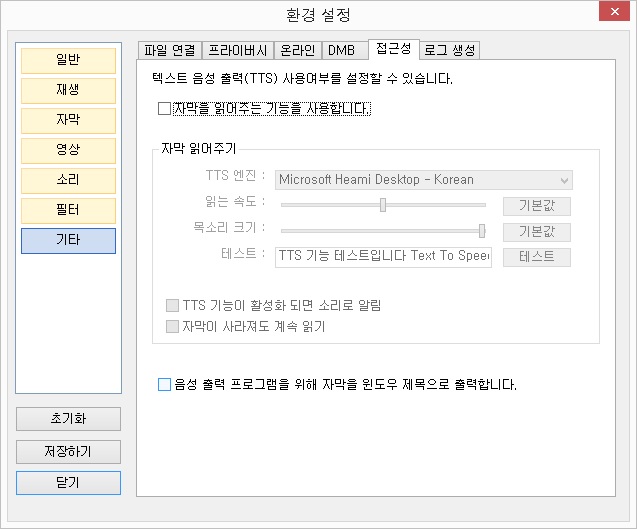Switch to the 온라인 tab

pos(298,50)
